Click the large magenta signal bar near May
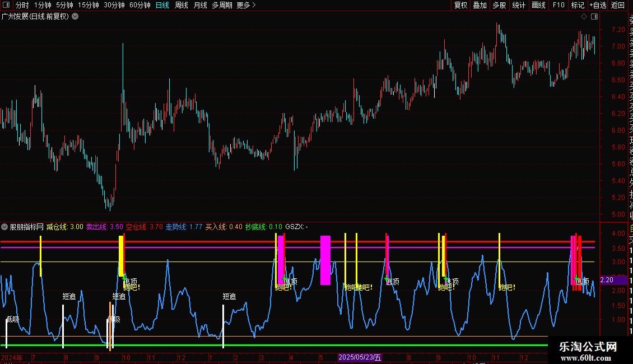Image resolution: width=633 pixels, height=364 pixels. pyautogui.click(x=325, y=260)
